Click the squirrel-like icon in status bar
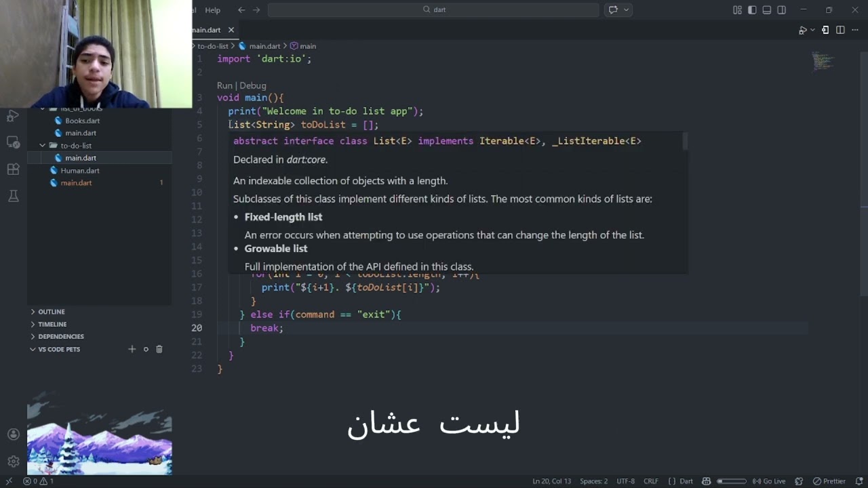Screen dimensions: 868x488 coord(799,481)
